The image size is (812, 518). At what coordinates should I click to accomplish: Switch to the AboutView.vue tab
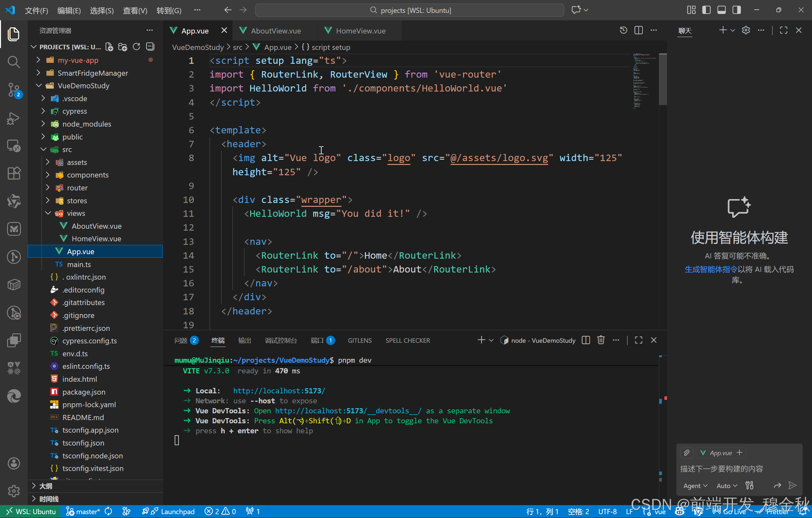click(275, 31)
